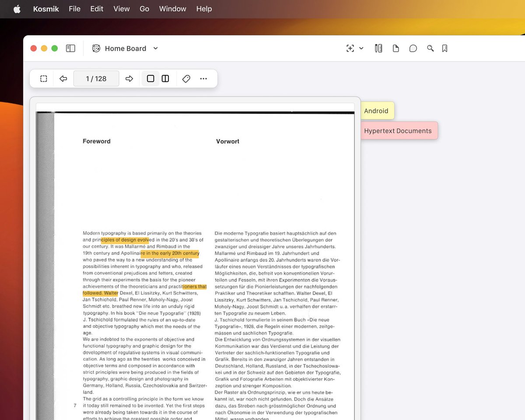Go to next PDF page arrow

(x=129, y=79)
